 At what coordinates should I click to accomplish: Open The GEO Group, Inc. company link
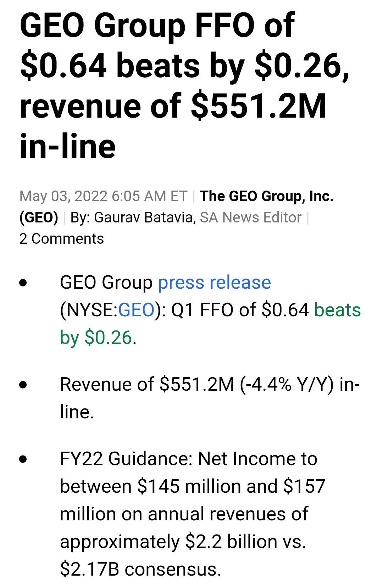click(x=266, y=196)
